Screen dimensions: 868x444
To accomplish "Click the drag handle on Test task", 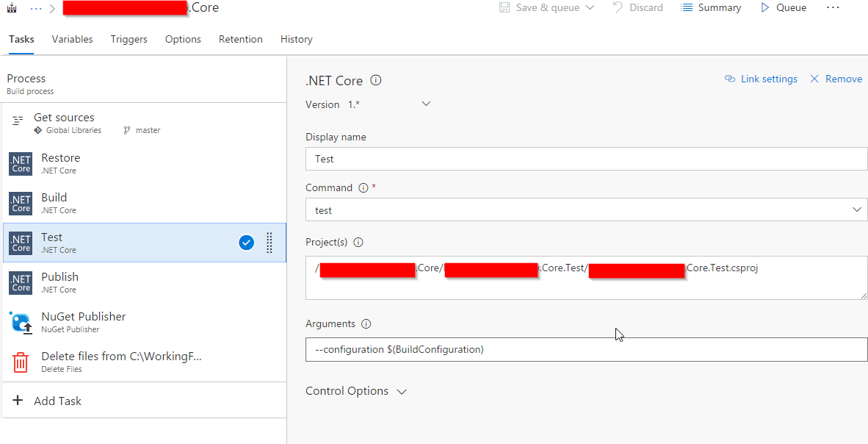I will tap(270, 243).
